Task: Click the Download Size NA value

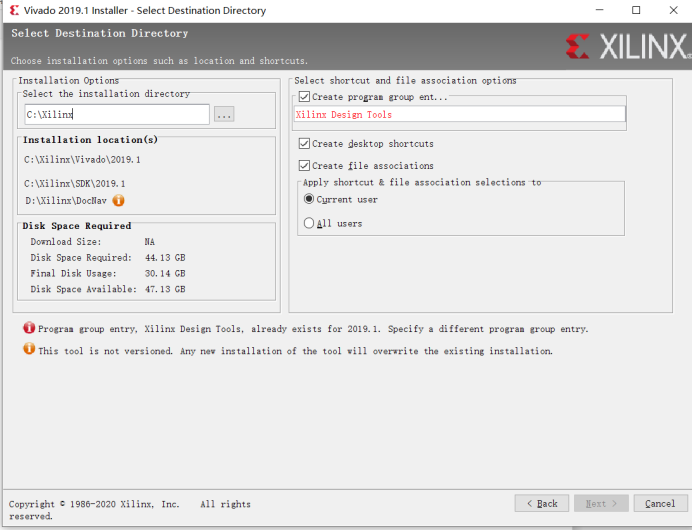Action: click(x=150, y=242)
